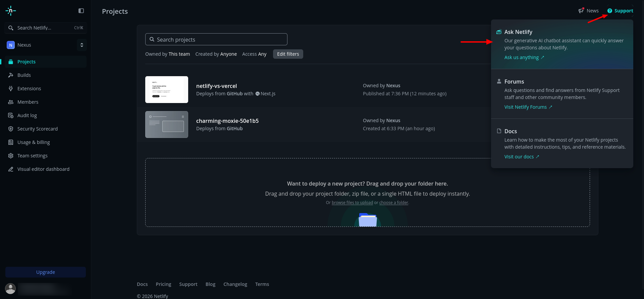Click the Edit filters button
This screenshot has height=299, width=644.
[288, 54]
